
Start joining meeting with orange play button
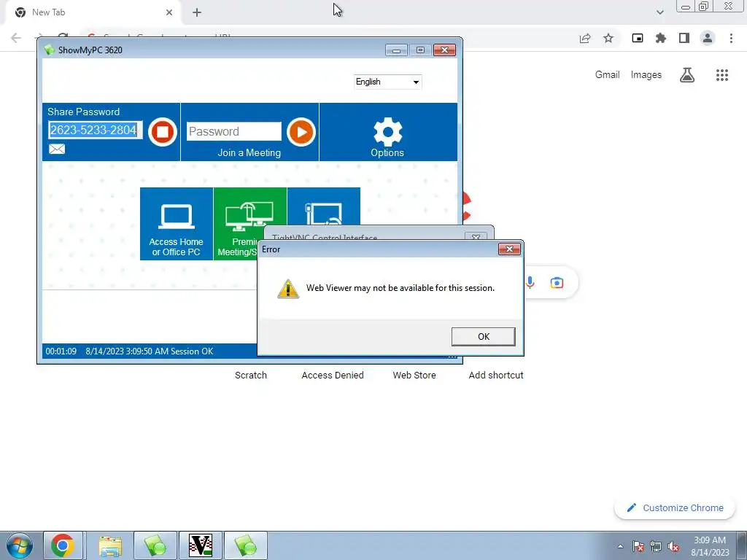pos(301,132)
